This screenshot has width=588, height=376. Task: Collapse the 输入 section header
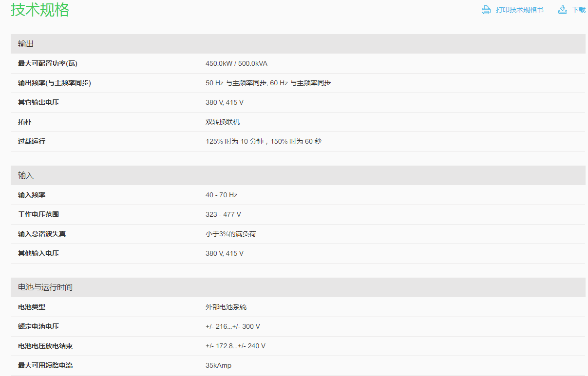[298, 175]
